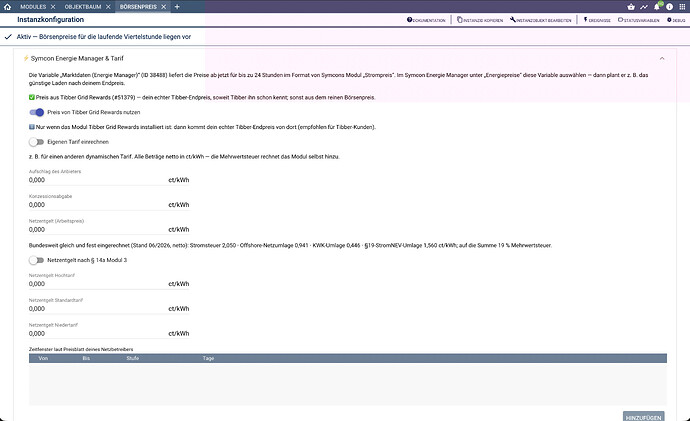Click the Hinzufügen button
The image size is (690, 421).
click(643, 417)
